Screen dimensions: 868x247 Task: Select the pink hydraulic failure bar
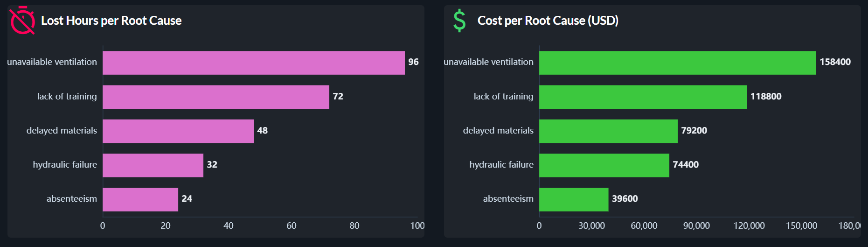(x=153, y=165)
